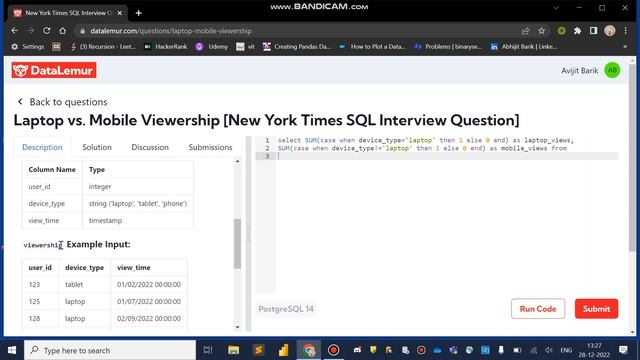Click the tablet cell in example input
Image resolution: width=640 pixels, height=360 pixels.
[74, 284]
